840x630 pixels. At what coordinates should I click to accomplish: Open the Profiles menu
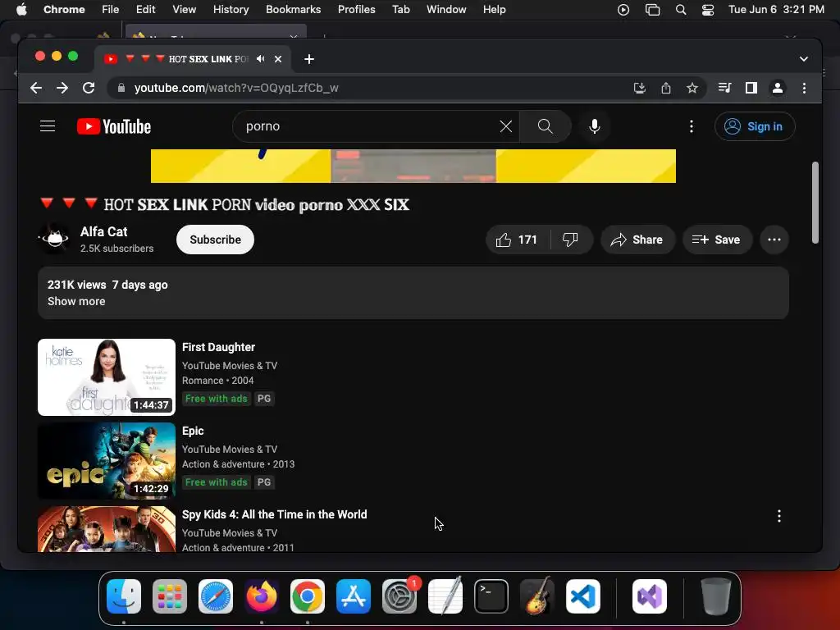tap(356, 10)
